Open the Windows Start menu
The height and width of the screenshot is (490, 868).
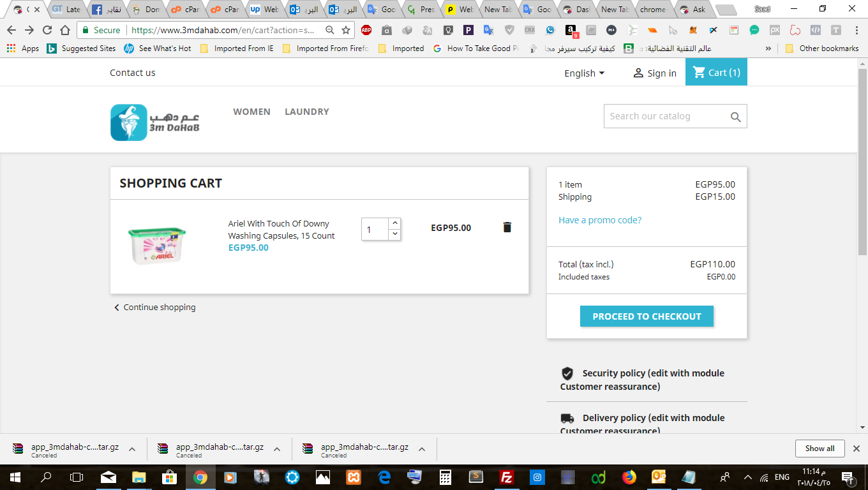(x=15, y=477)
